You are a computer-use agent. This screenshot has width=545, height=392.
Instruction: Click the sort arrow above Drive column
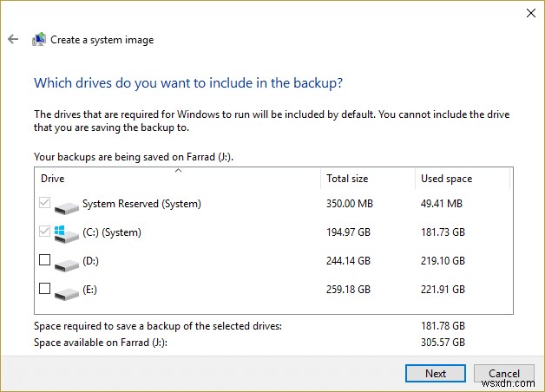(178, 171)
